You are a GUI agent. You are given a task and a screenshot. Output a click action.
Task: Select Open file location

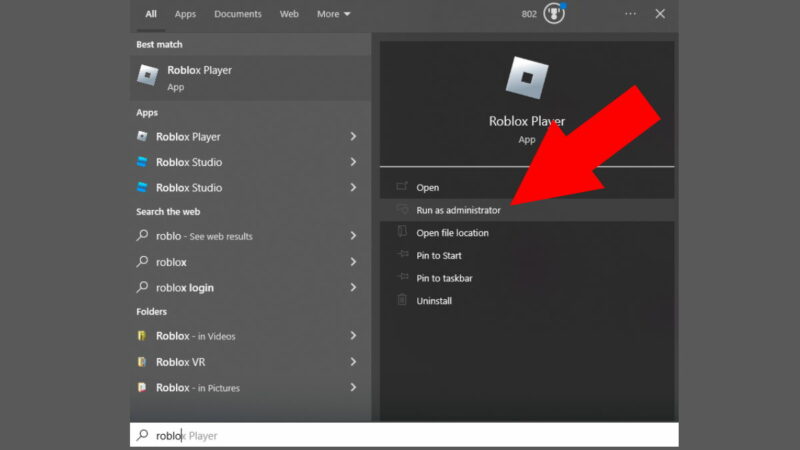pyautogui.click(x=452, y=233)
